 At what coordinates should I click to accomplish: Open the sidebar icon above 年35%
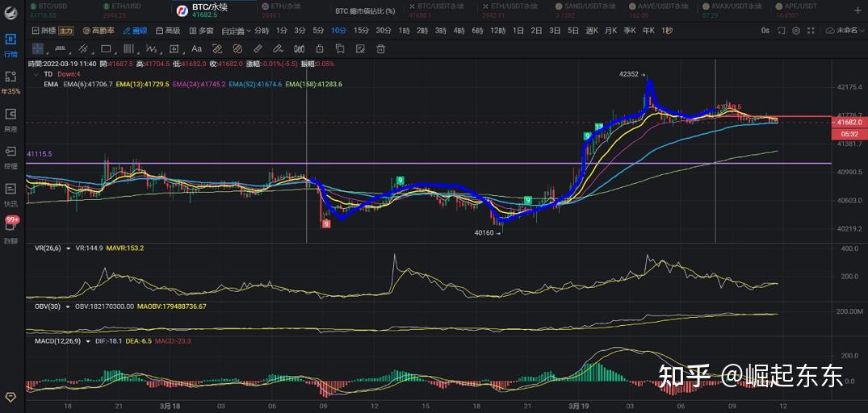click(x=10, y=77)
